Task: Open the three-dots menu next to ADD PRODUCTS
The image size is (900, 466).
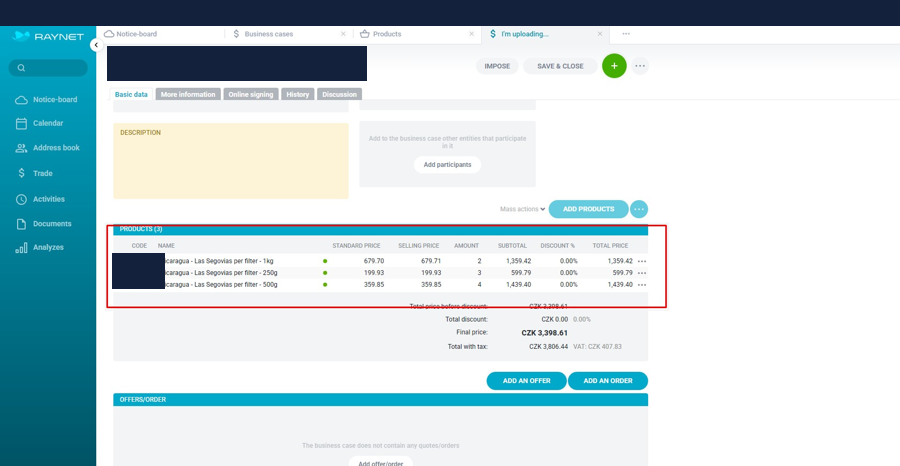Action: [639, 209]
